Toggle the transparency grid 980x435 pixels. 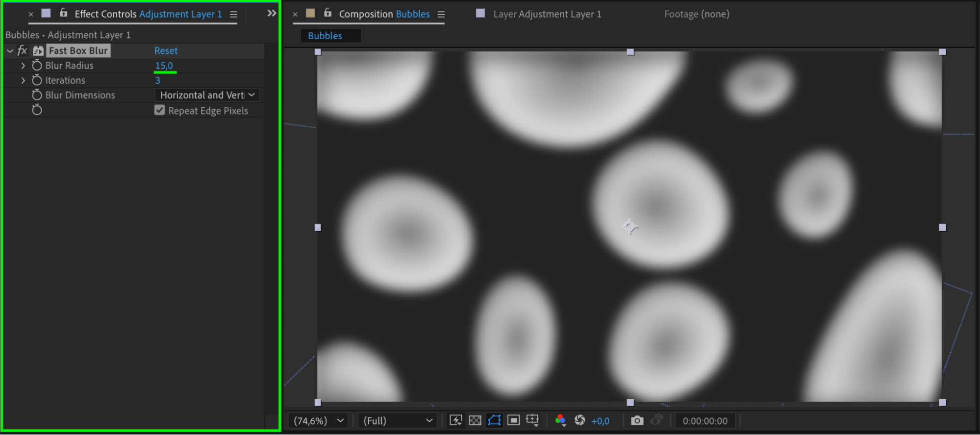[475, 420]
